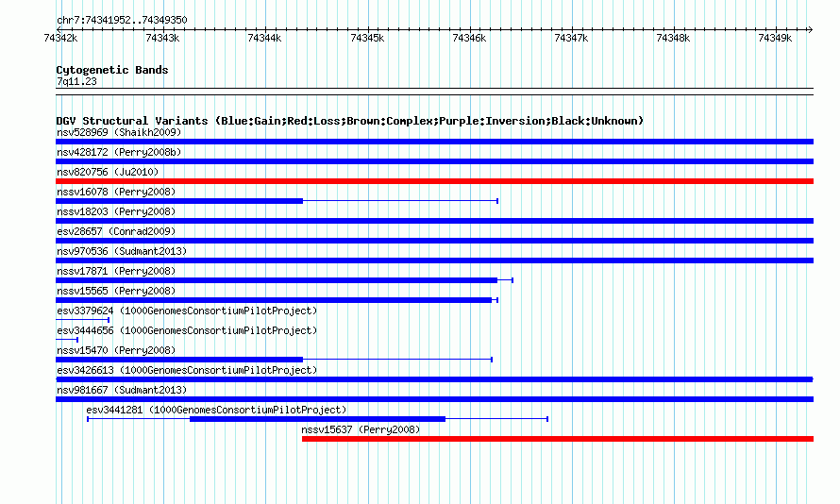Click the 74345k ruler tick label
Screen dimensions: 840x504
click(x=367, y=38)
